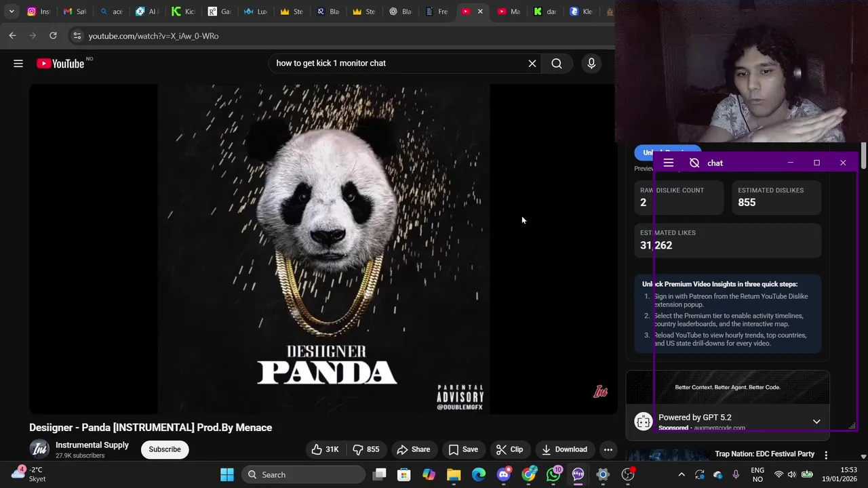This screenshot has height=488, width=868.
Task: Open the Windows Start menu
Action: pos(227,474)
